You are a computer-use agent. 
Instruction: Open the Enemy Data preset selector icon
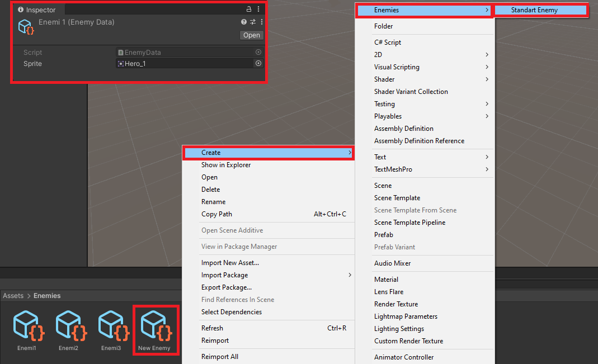coord(253,22)
